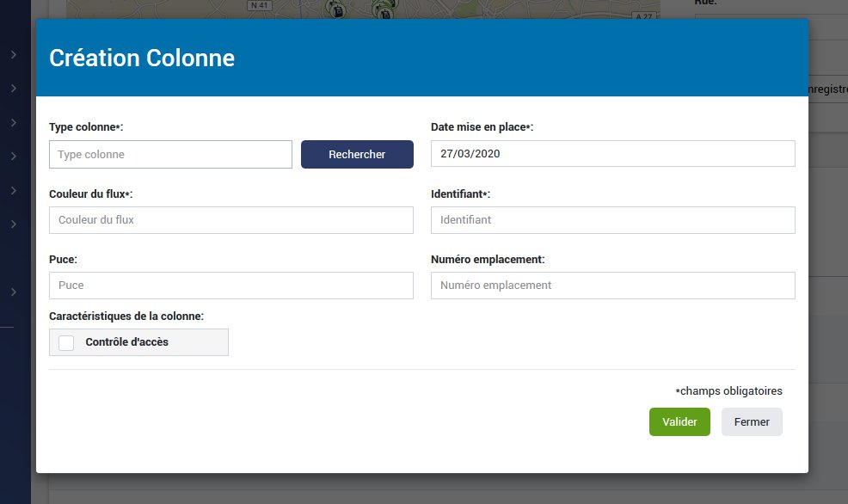Click the Rechercher button
Image resolution: width=848 pixels, height=504 pixels.
[x=357, y=154]
